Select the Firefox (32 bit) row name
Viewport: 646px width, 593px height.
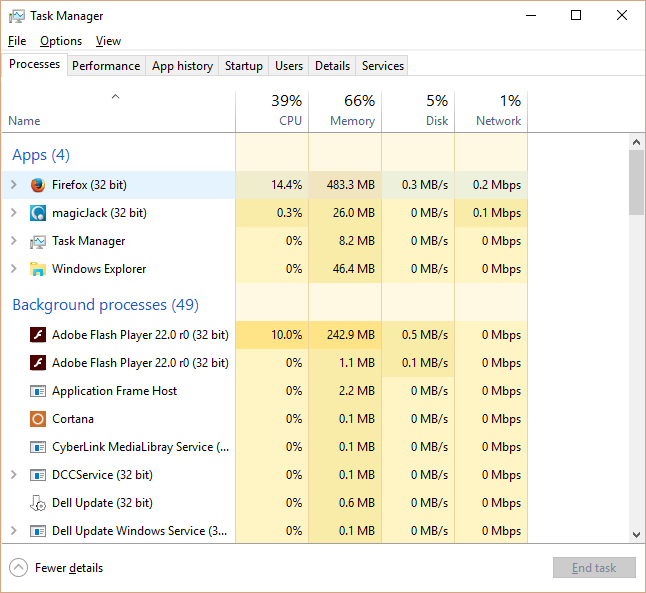[89, 185]
